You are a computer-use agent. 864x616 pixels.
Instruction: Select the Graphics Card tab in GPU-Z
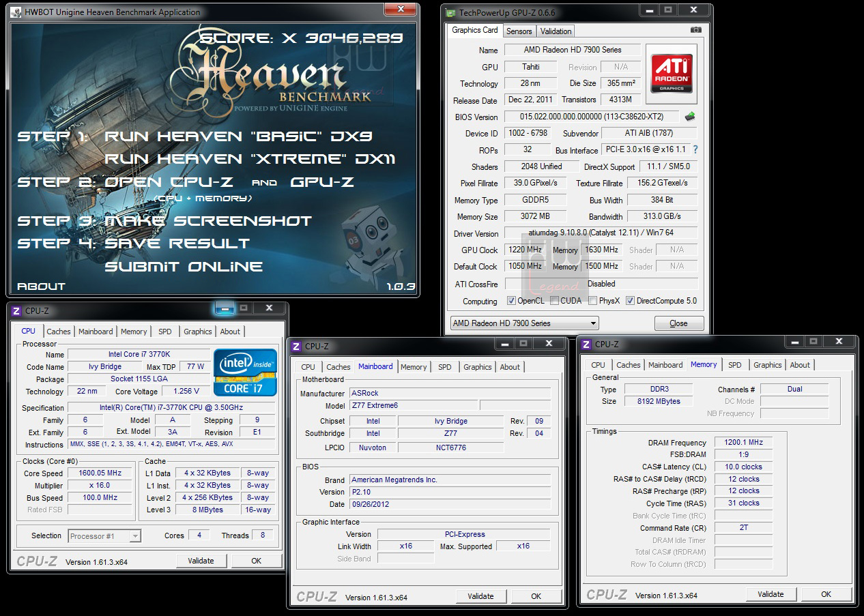[x=475, y=30]
